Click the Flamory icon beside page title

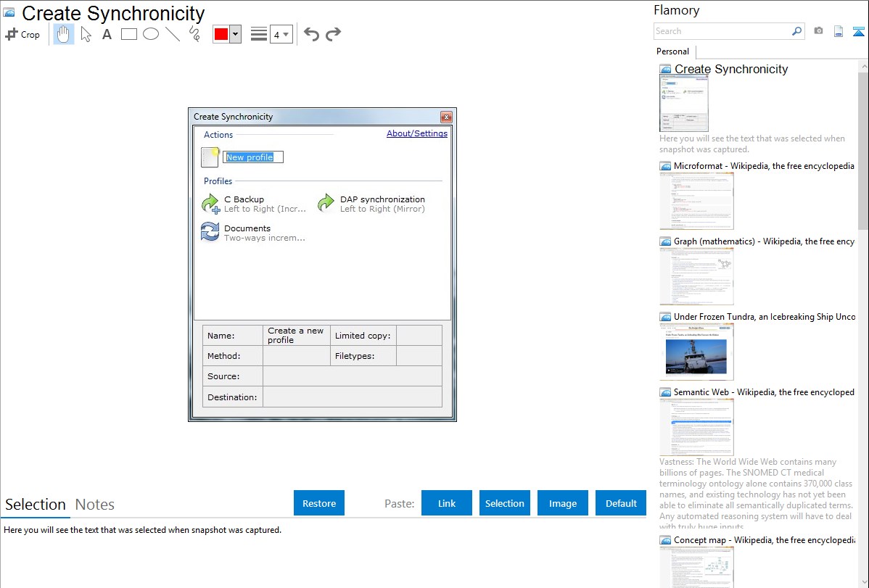(9, 13)
